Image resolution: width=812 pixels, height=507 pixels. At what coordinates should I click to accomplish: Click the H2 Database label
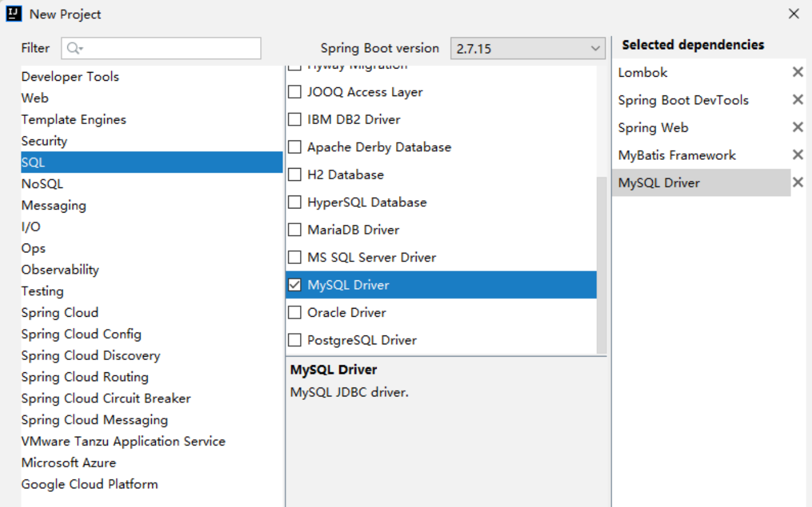click(346, 174)
